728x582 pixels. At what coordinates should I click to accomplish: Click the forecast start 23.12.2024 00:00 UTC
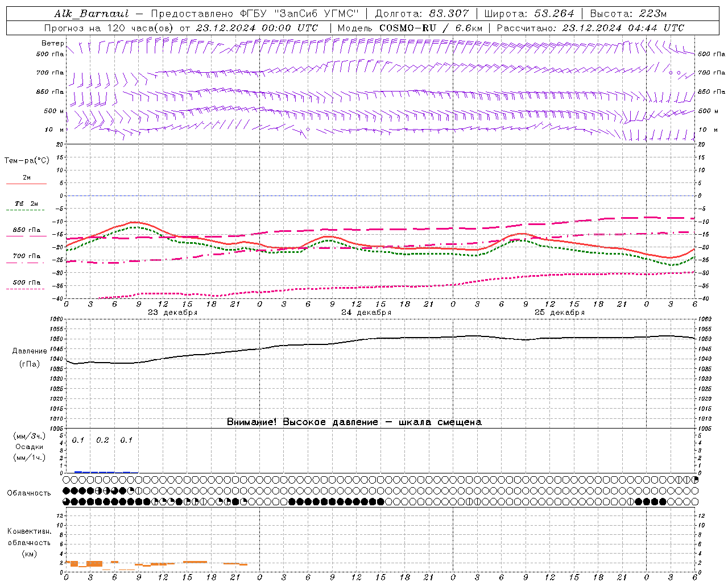point(257,28)
